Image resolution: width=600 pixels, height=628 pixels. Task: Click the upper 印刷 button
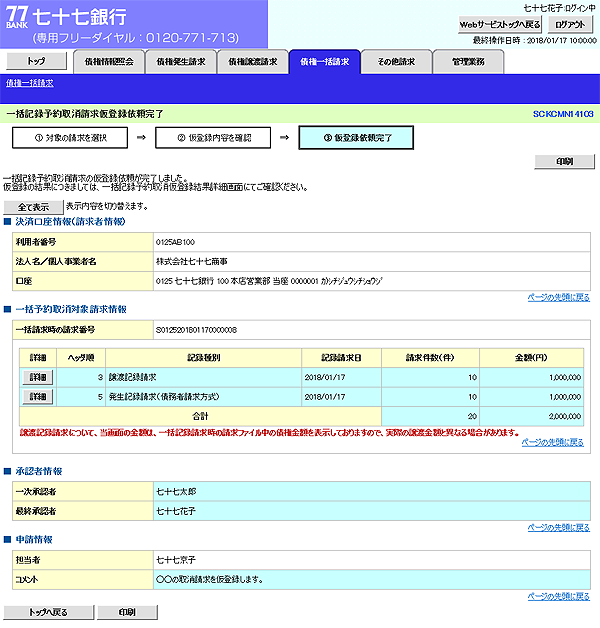564,161
